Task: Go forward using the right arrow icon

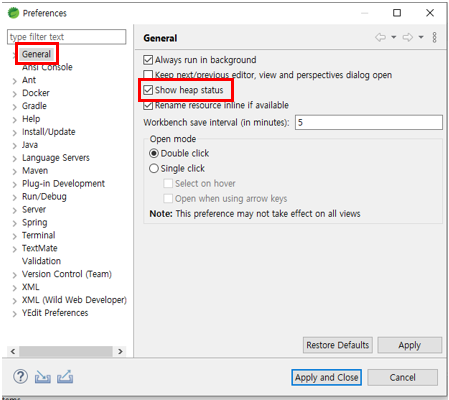Action: pyautogui.click(x=408, y=37)
